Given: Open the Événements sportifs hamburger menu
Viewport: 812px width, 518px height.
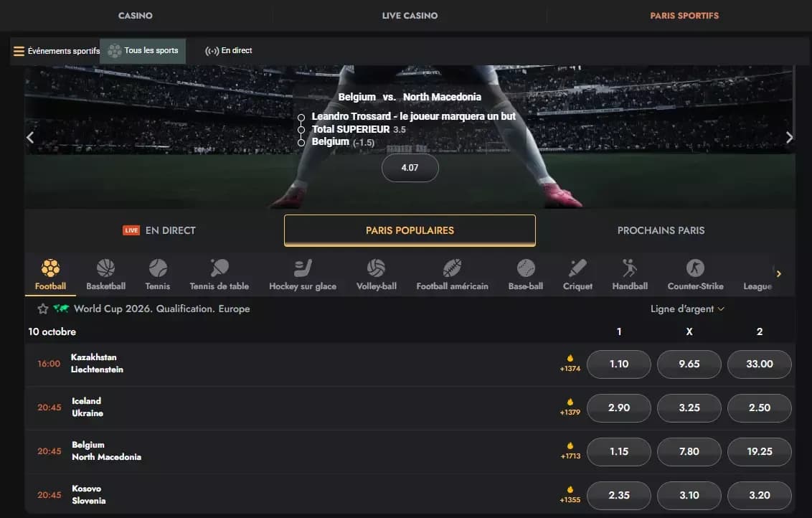Looking at the screenshot, I should [19, 51].
